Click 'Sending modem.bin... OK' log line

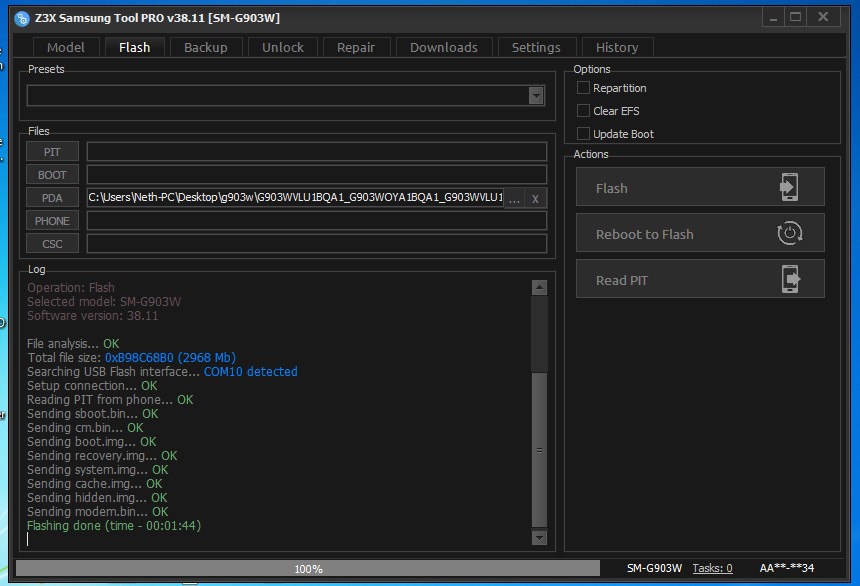[98, 511]
